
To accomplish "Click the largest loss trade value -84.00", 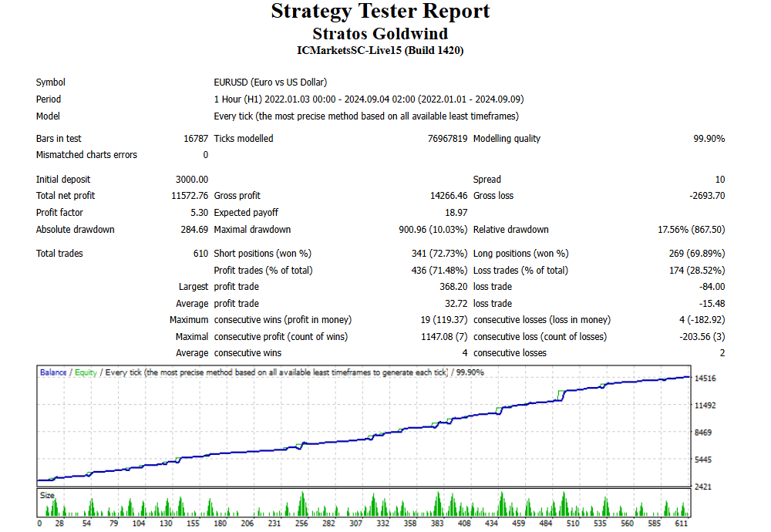I will 712,287.
